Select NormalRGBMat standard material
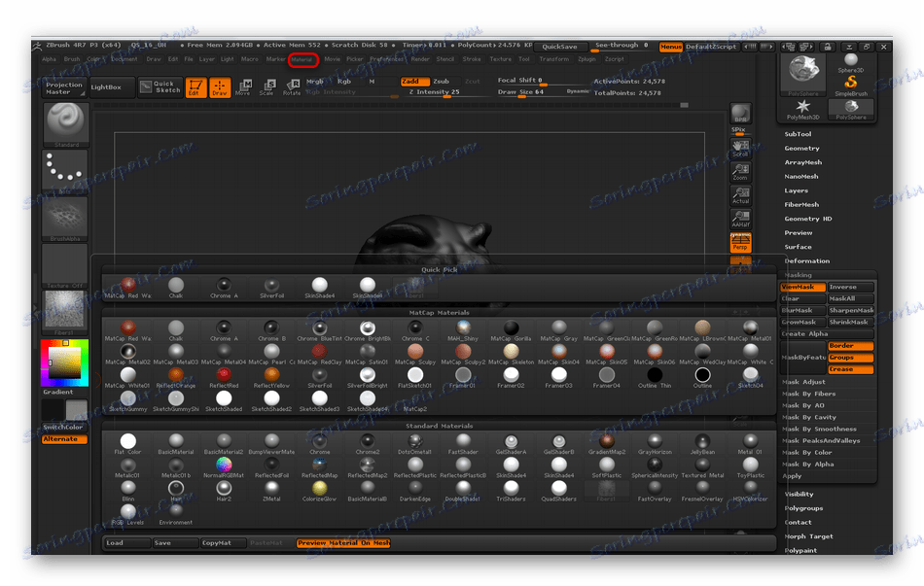 pos(224,467)
